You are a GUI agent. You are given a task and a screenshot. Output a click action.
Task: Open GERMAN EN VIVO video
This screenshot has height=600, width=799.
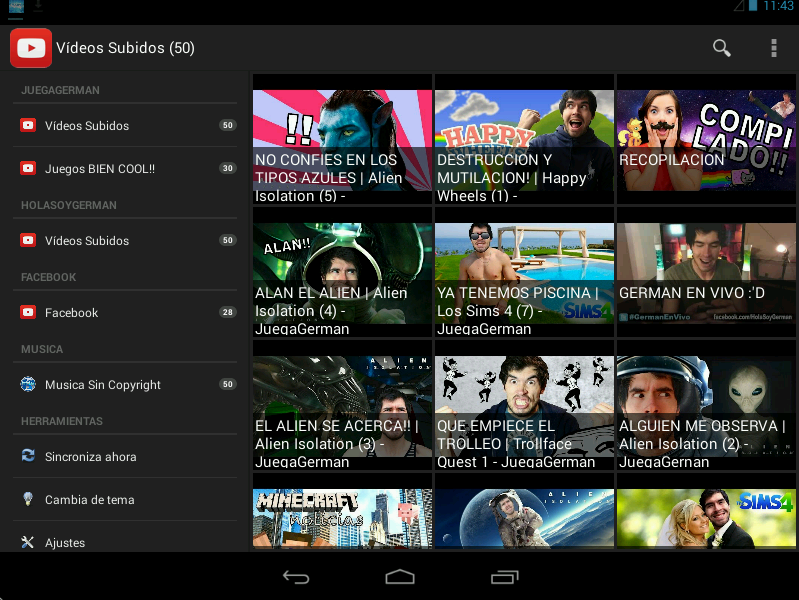pyautogui.click(x=706, y=272)
